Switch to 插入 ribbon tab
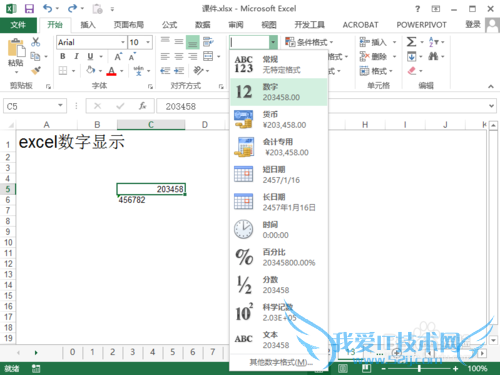The image size is (500, 375). tap(88, 25)
